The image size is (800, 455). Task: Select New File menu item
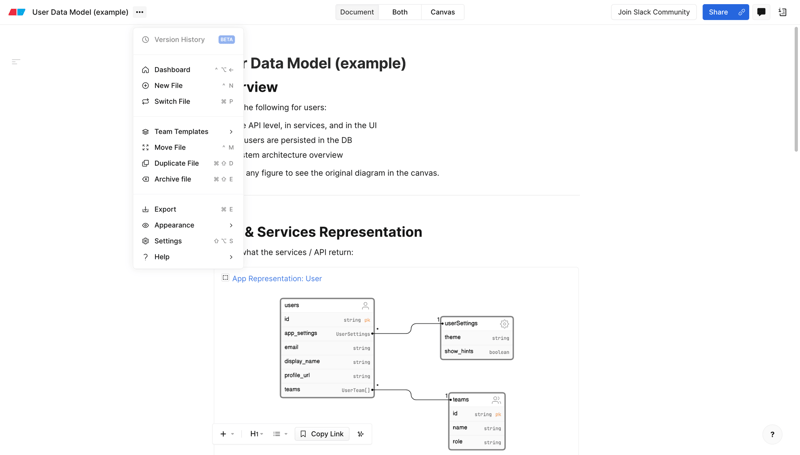pos(188,85)
